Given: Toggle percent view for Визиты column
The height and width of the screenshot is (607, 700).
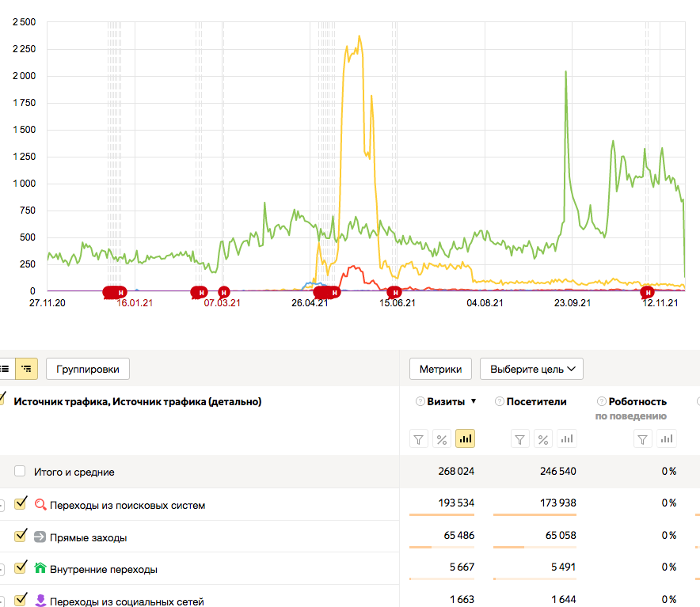Looking at the screenshot, I should pyautogui.click(x=443, y=438).
